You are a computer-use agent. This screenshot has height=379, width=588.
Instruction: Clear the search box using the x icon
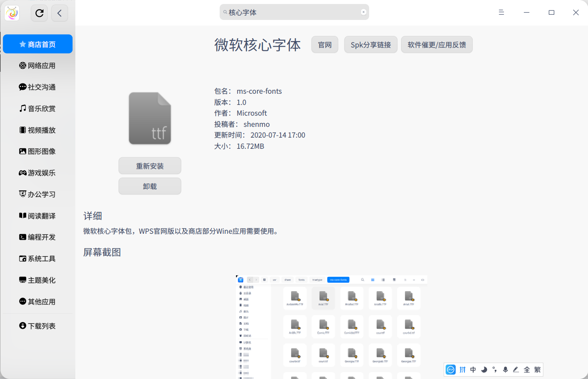(x=363, y=12)
